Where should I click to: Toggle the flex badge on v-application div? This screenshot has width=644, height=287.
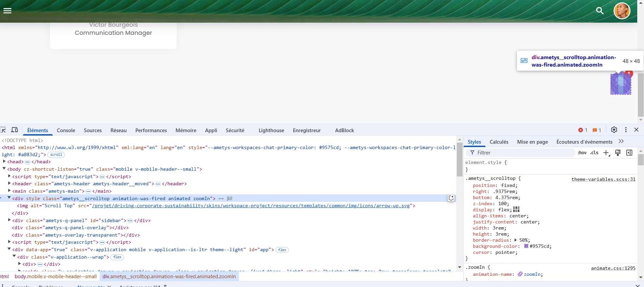(x=282, y=250)
